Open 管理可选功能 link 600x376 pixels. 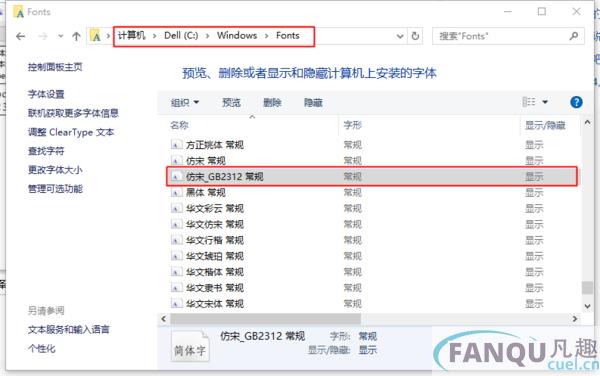(55, 189)
